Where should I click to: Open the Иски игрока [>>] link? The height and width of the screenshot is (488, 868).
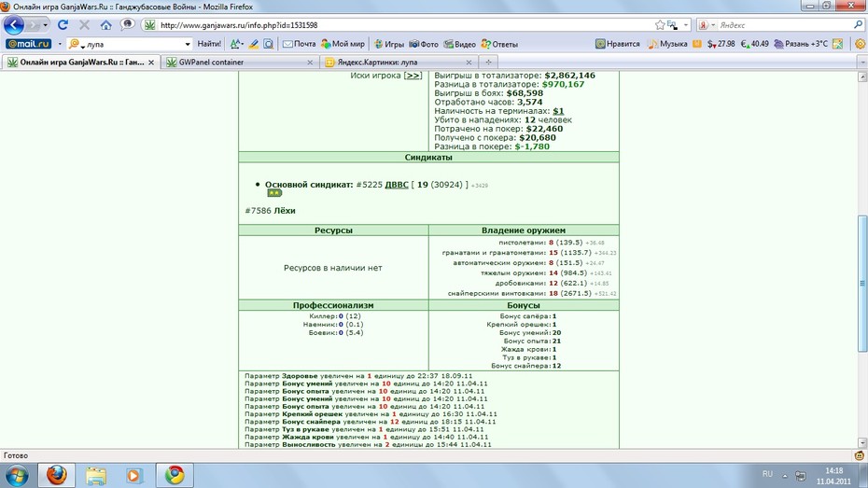413,76
